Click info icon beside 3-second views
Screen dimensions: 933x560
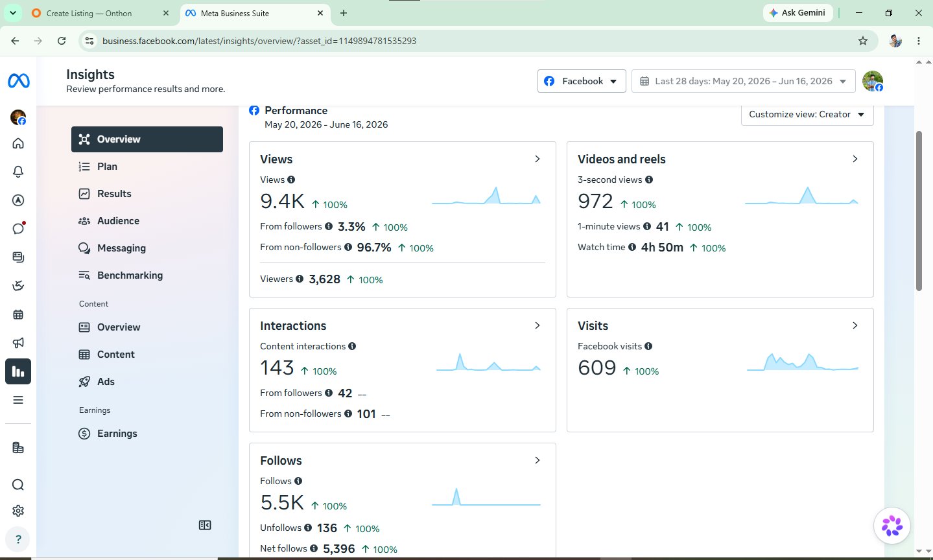pos(649,180)
